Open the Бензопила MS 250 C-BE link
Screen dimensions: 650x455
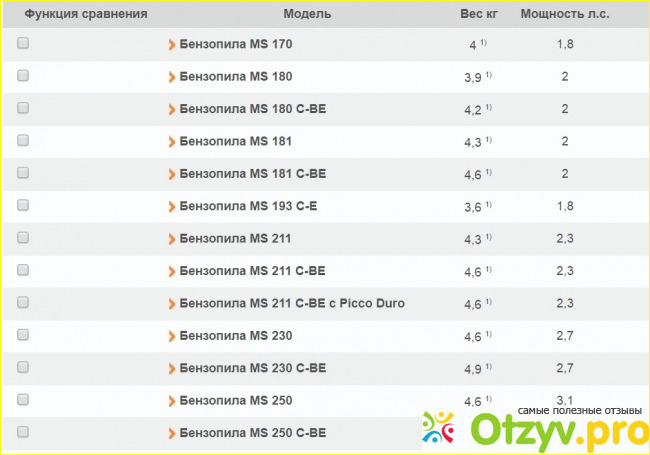point(252,433)
